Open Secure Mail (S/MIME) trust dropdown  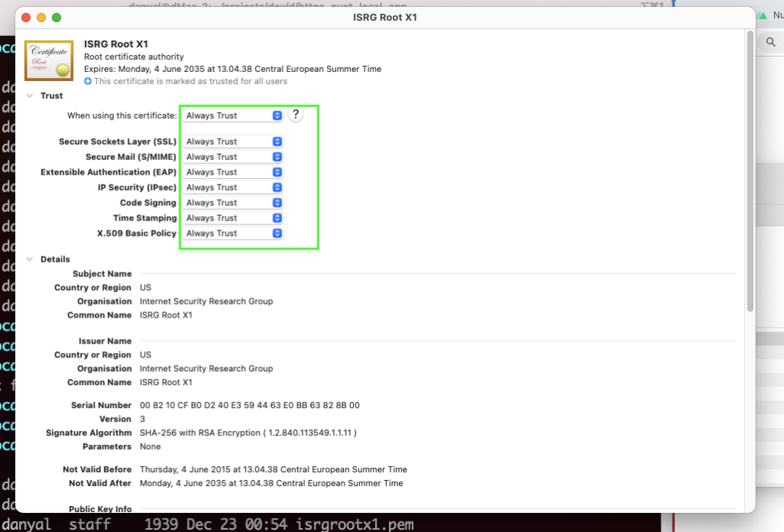pos(233,157)
